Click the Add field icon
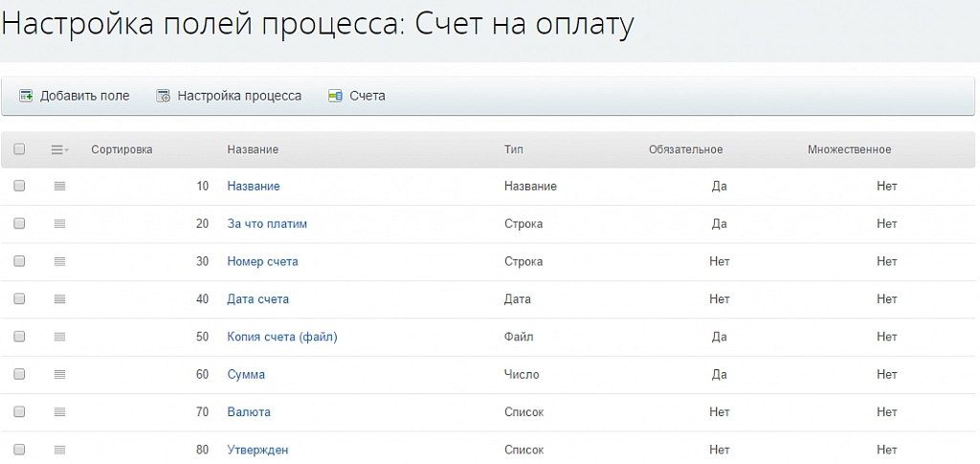 [26, 97]
